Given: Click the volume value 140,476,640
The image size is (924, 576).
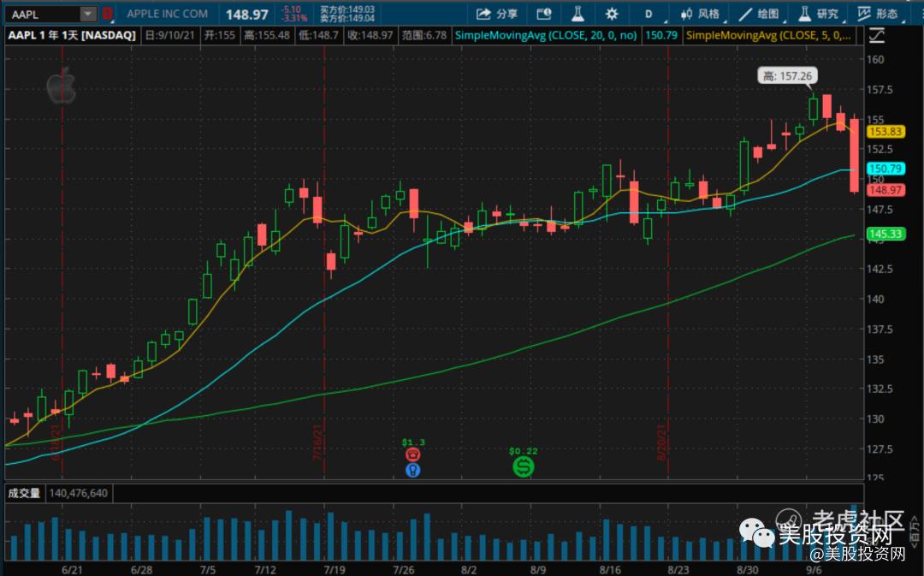Looking at the screenshot, I should coord(79,493).
